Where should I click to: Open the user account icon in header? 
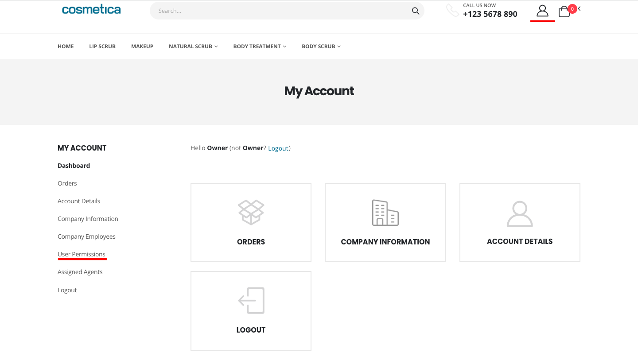[x=542, y=11]
